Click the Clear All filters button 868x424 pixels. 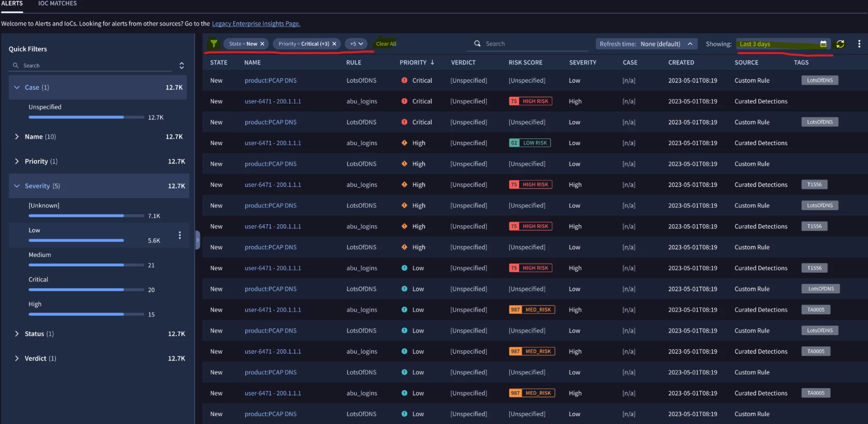386,44
